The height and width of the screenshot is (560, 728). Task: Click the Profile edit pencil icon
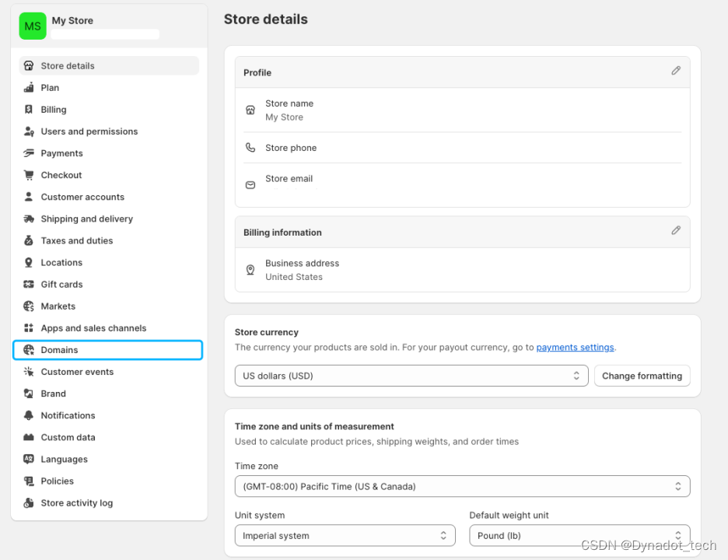click(x=676, y=71)
